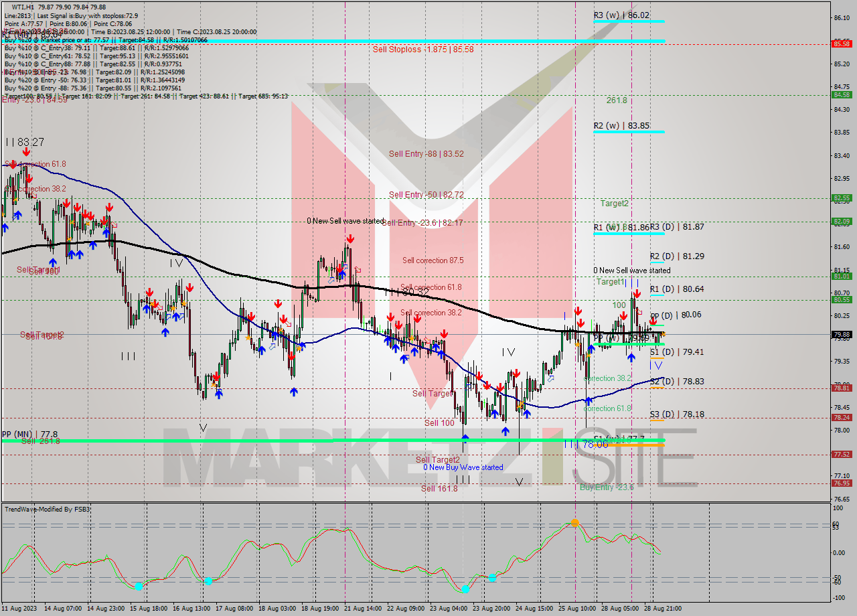Select the cyan signal dot near 15 Aug on TrendWave
The height and width of the screenshot is (616, 857).
coord(139,586)
